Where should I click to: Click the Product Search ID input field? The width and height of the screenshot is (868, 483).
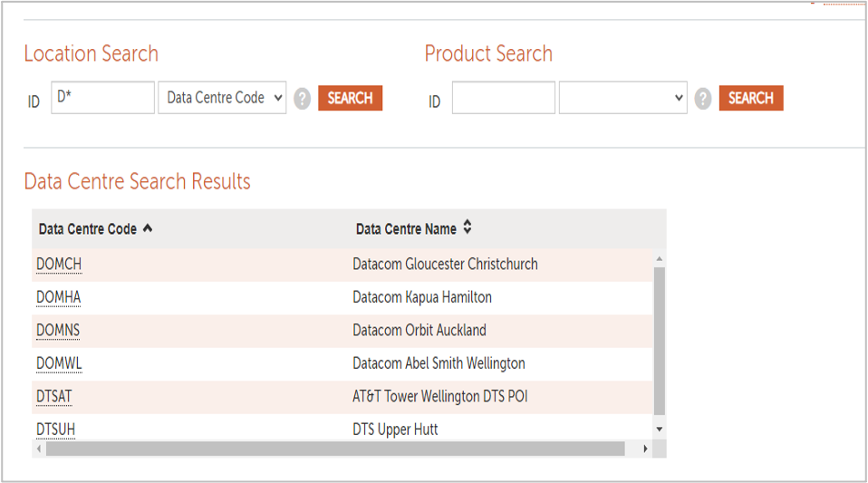click(503, 98)
